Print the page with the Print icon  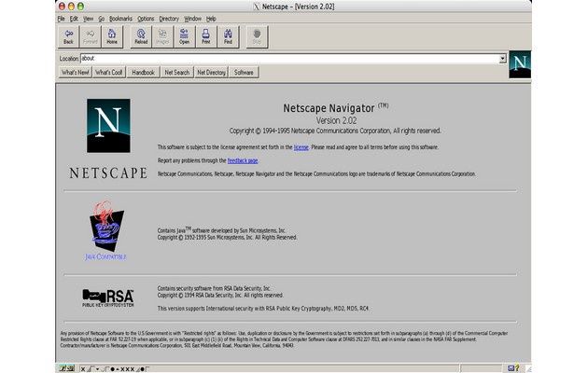click(x=206, y=36)
